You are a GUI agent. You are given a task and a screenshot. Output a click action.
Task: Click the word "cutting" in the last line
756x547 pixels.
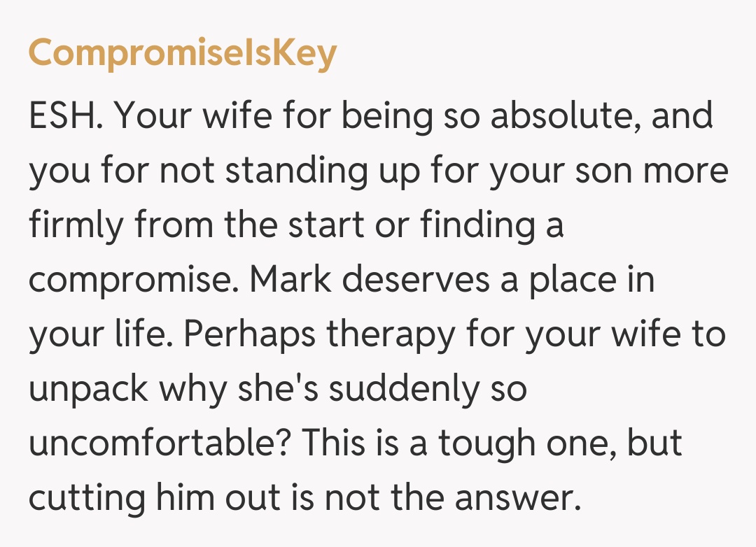pos(82,497)
